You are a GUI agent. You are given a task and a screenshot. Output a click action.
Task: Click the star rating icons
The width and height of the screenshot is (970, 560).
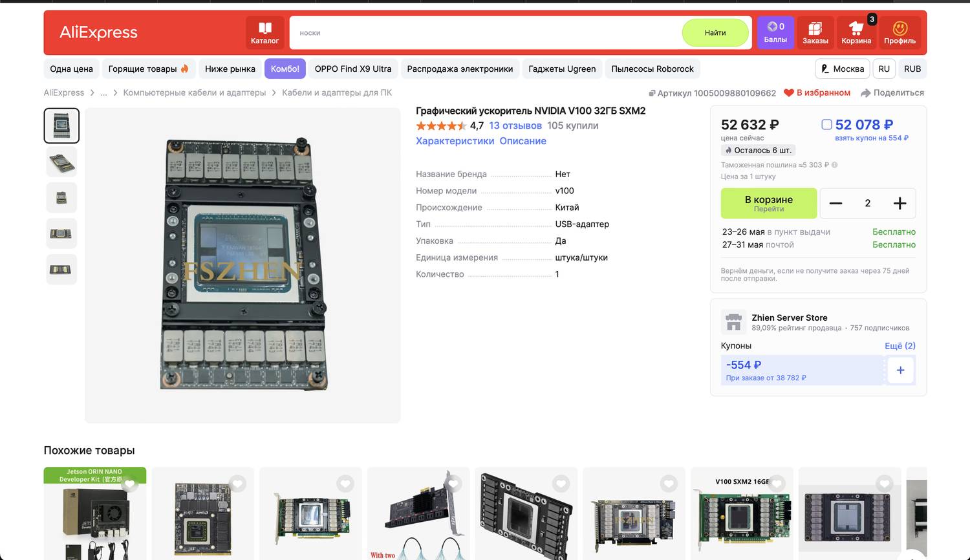point(441,125)
